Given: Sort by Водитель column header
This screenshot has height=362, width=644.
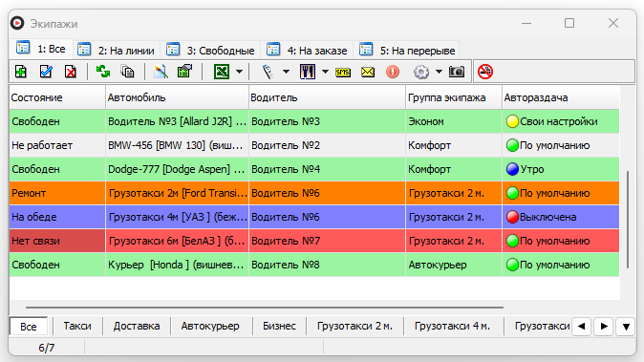Looking at the screenshot, I should tap(327, 97).
